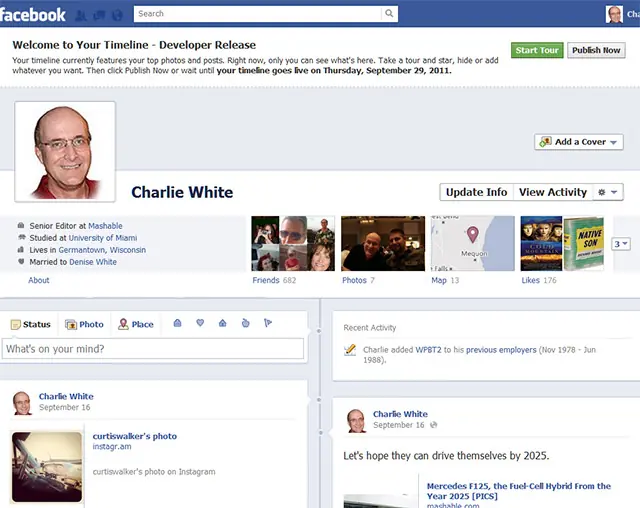Select the Photo composer tab
Image resolution: width=640 pixels, height=508 pixels.
(84, 324)
